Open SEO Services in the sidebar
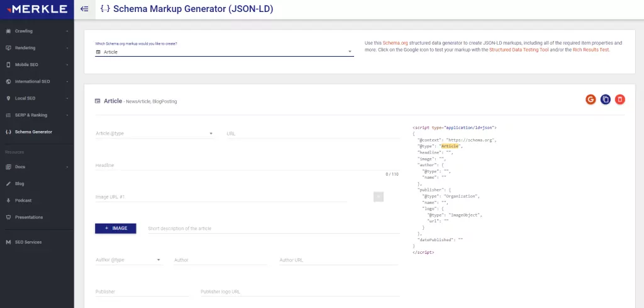The image size is (644, 308). pos(28,242)
